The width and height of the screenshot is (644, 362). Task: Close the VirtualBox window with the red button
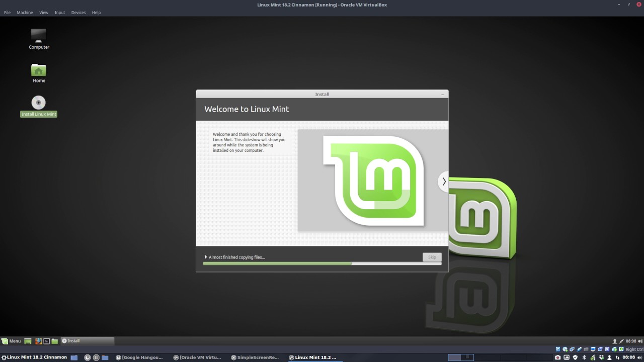[x=639, y=4]
